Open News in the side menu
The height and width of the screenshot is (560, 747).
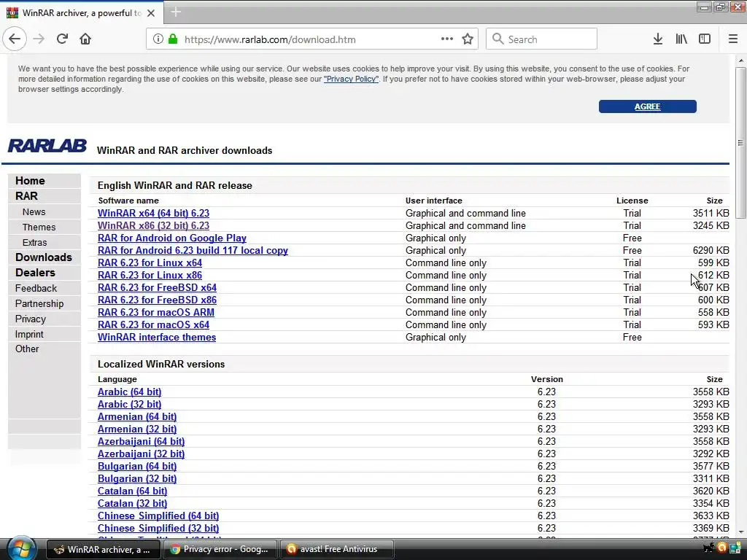[x=34, y=212]
